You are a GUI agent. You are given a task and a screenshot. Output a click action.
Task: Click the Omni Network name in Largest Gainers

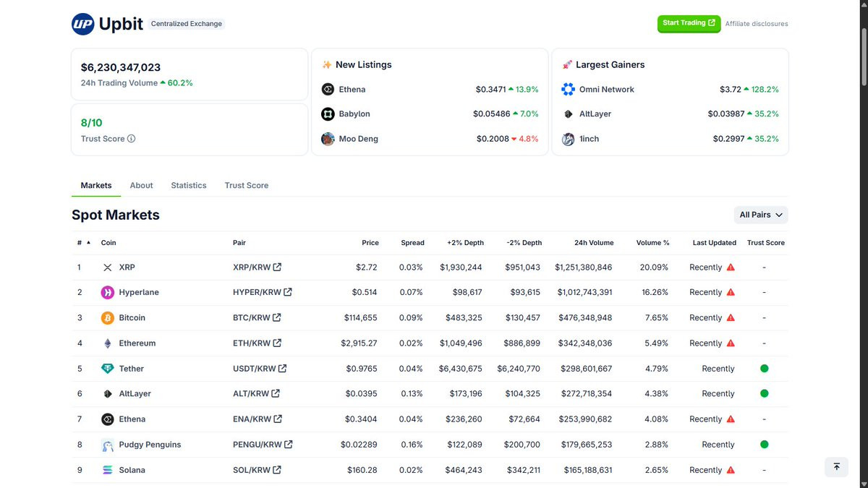[607, 90]
